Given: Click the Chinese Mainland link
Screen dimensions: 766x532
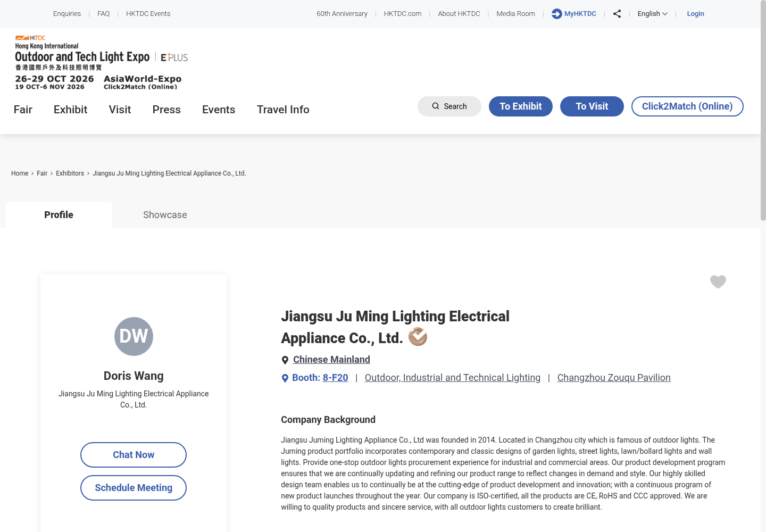Looking at the screenshot, I should [331, 360].
